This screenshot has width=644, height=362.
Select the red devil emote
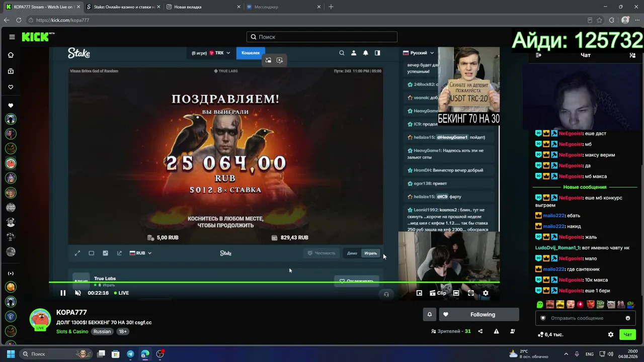coord(590,304)
